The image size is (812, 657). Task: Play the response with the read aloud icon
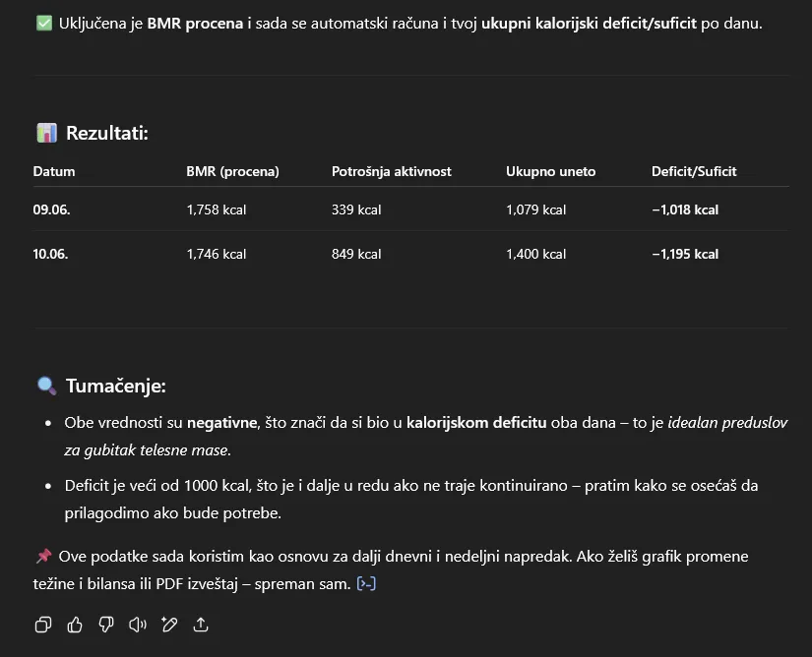click(138, 625)
